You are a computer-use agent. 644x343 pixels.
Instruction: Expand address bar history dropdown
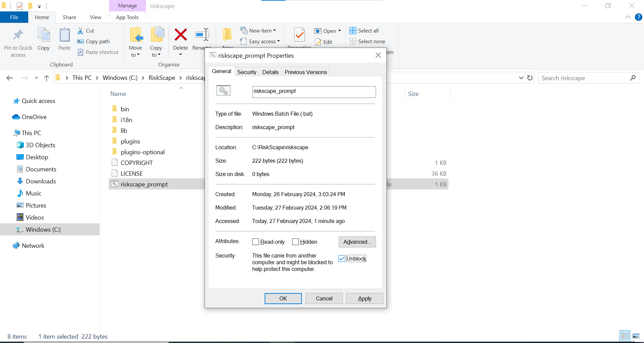click(521, 78)
